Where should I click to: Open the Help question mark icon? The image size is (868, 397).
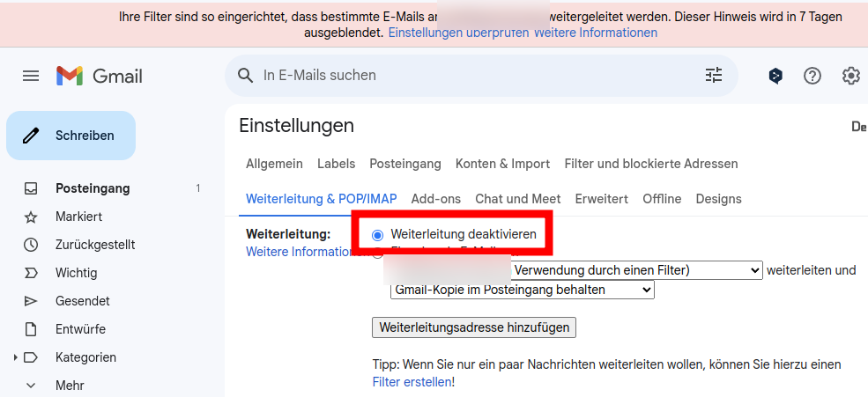click(x=812, y=76)
